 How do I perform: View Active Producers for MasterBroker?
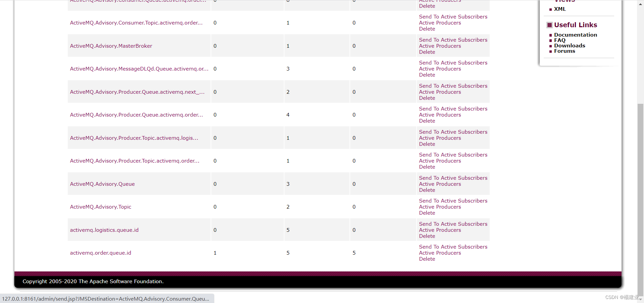(x=440, y=46)
